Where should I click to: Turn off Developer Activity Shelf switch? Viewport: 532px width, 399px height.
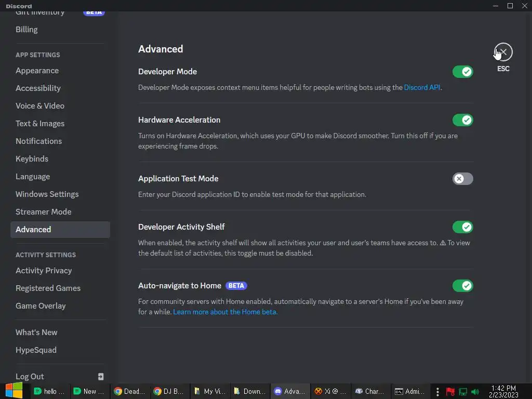(x=462, y=227)
